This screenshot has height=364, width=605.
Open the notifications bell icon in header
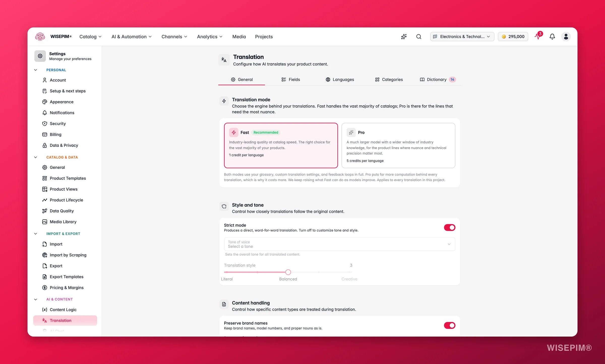[x=552, y=37]
